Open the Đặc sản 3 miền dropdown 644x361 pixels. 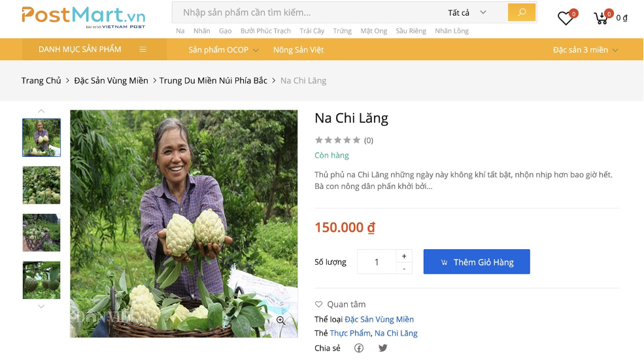pyautogui.click(x=585, y=50)
